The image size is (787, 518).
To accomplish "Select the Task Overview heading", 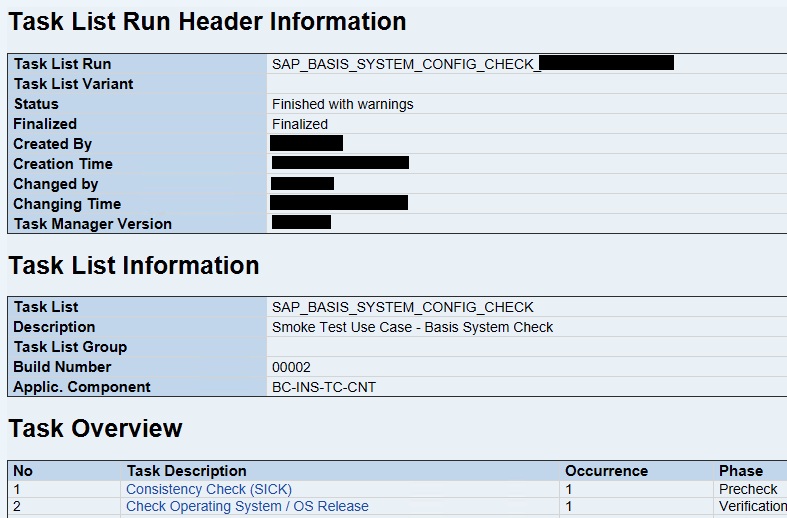I will pos(95,429).
